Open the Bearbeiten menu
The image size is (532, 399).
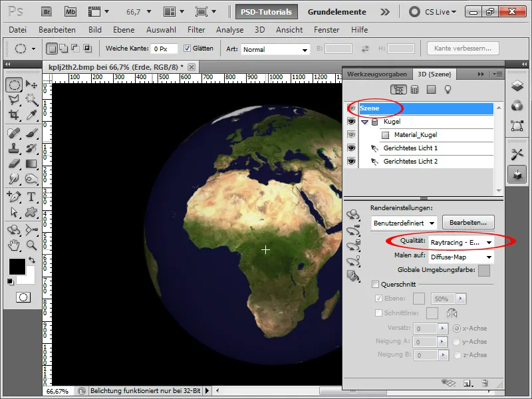pos(57,30)
